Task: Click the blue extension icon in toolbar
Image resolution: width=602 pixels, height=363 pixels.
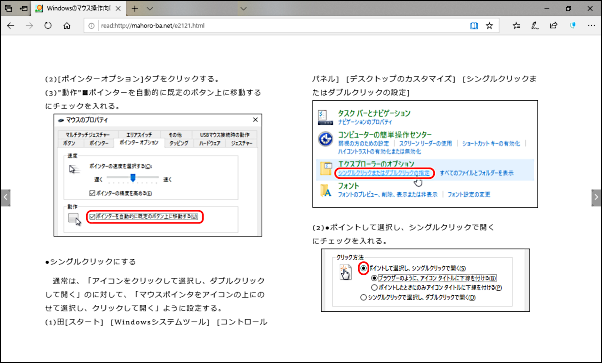Action: 572,26
